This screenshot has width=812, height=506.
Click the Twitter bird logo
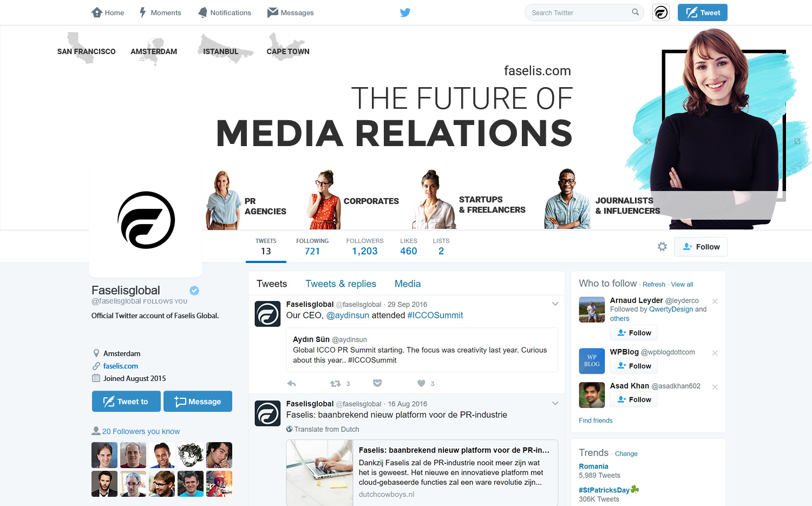click(405, 12)
